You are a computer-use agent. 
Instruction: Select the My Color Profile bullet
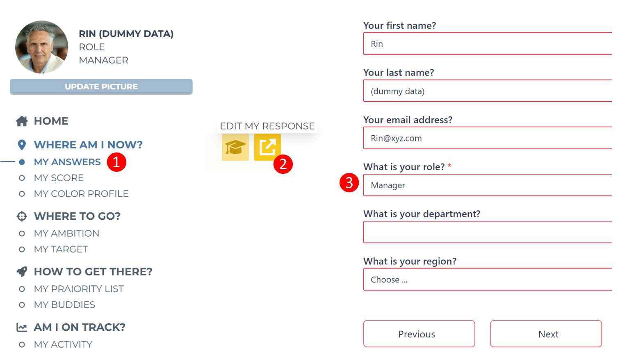pos(22,194)
